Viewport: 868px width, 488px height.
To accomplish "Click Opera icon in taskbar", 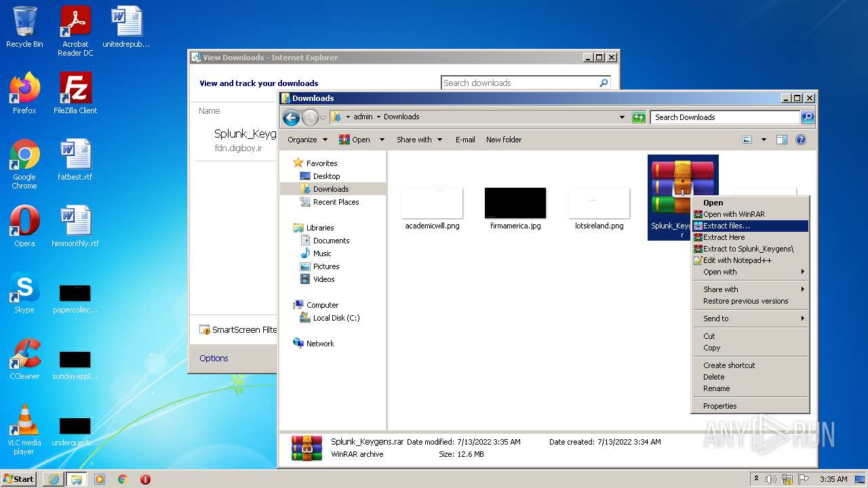I will pyautogui.click(x=145, y=479).
